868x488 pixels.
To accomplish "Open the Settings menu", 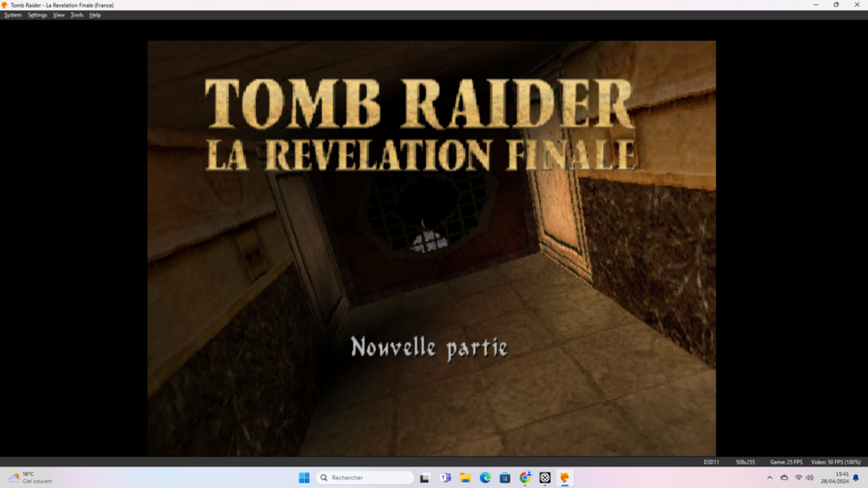I will tap(37, 15).
